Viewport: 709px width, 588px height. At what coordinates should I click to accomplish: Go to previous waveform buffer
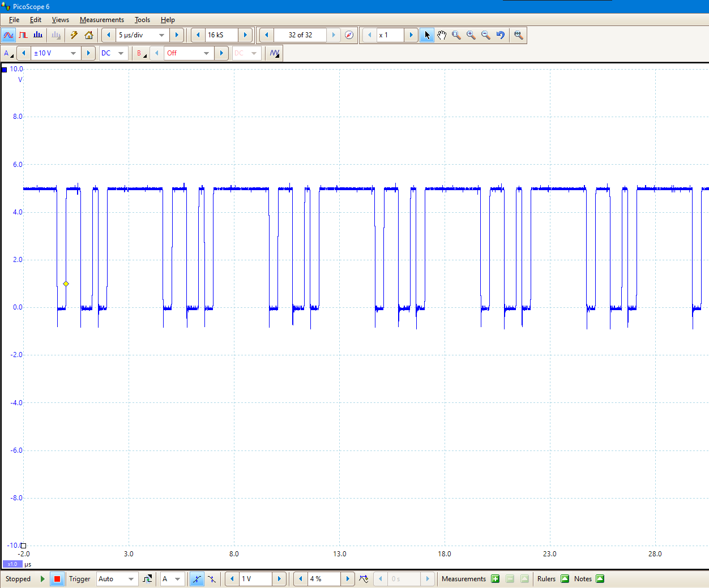coord(267,35)
